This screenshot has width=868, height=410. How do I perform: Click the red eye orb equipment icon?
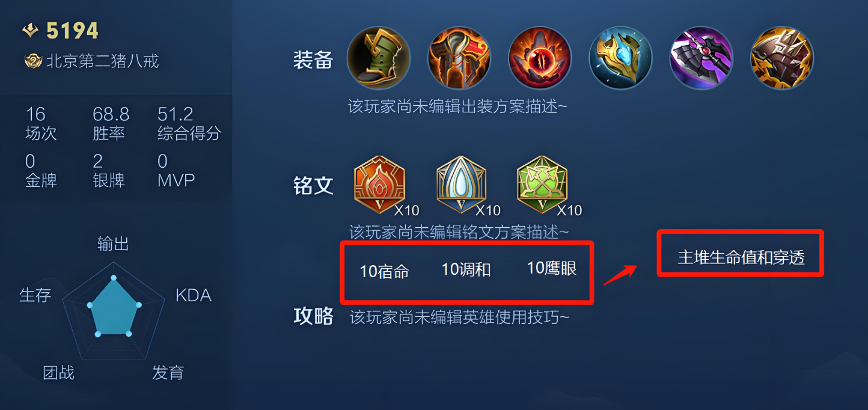point(540,58)
